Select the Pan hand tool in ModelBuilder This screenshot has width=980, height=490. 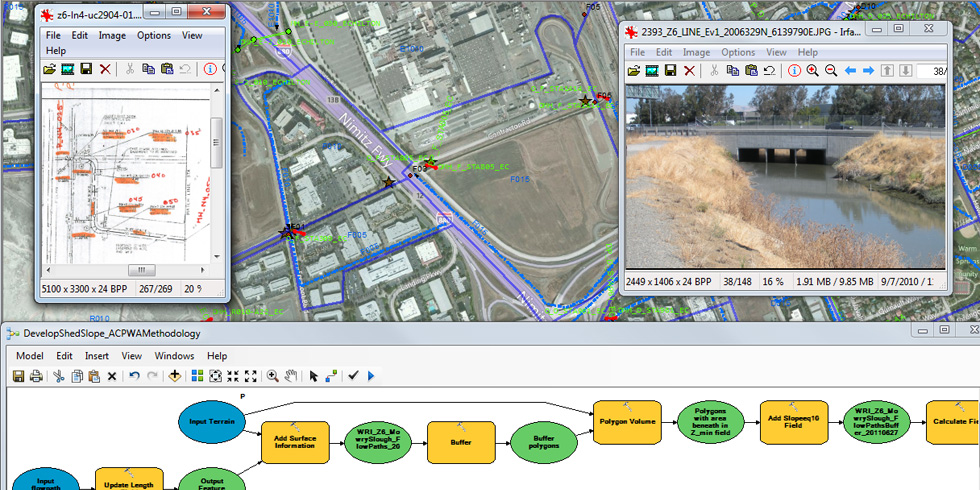pyautogui.click(x=291, y=376)
